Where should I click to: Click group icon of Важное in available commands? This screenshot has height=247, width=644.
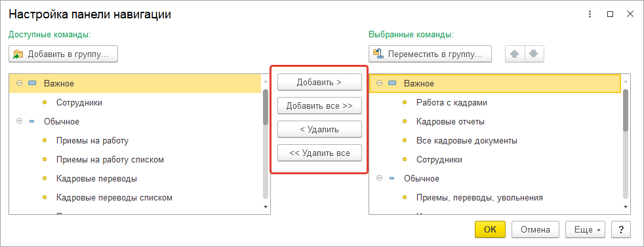click(32, 83)
